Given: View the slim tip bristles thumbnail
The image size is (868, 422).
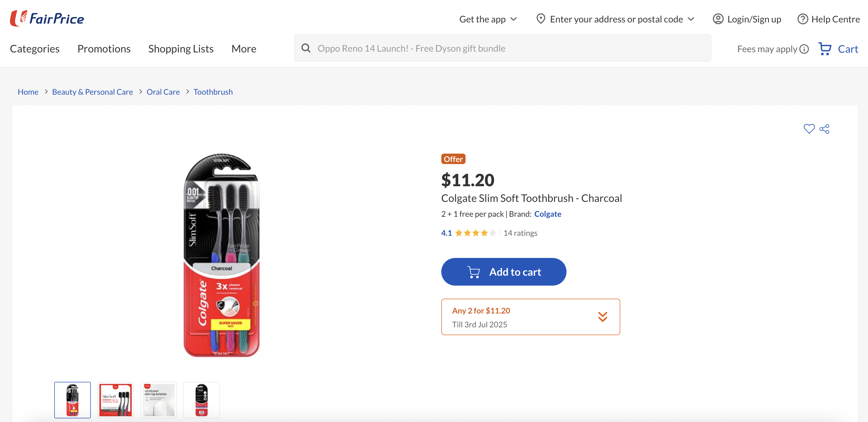Looking at the screenshot, I should point(158,400).
